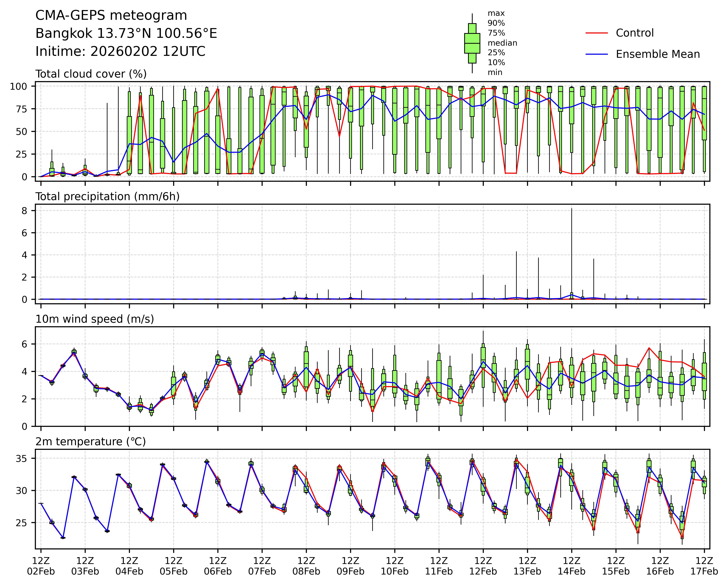
Task: Click the 'Initime: 20260202 12UTC' text
Action: pos(120,52)
